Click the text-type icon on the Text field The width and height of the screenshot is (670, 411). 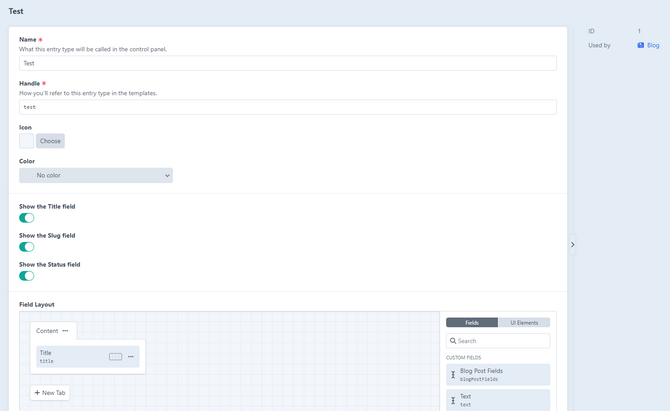pyautogui.click(x=453, y=400)
